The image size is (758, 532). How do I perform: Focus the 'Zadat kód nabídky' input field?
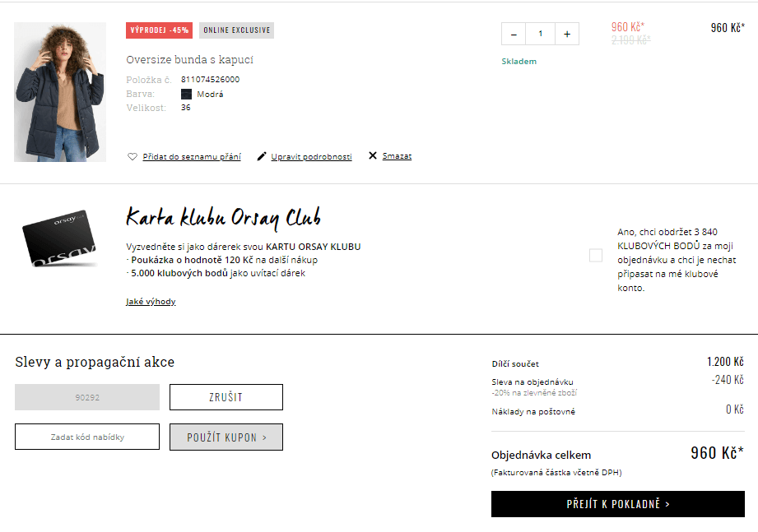[87, 437]
